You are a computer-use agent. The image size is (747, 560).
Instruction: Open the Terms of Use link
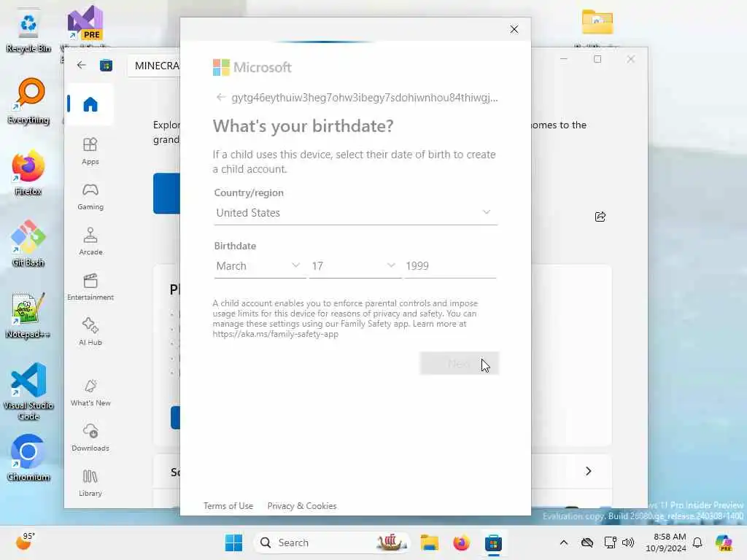(x=228, y=506)
